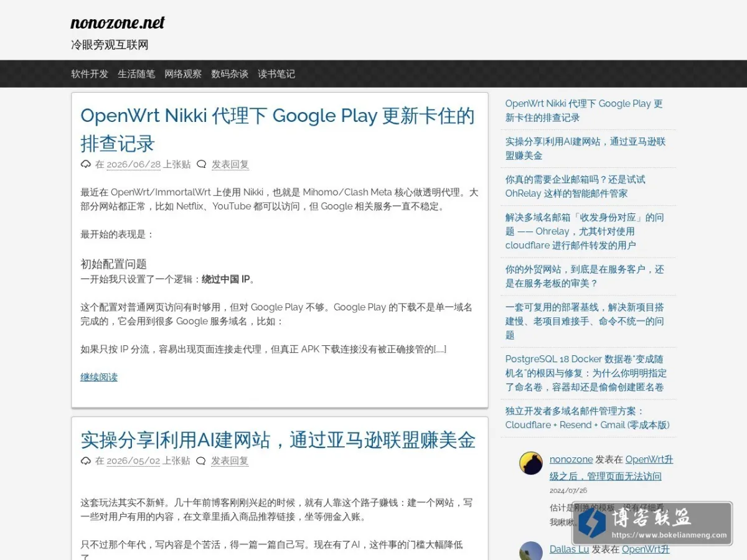Click the bold text 绕过中国 IP
Image resolution: width=747 pixels, height=560 pixels.
(x=227, y=279)
